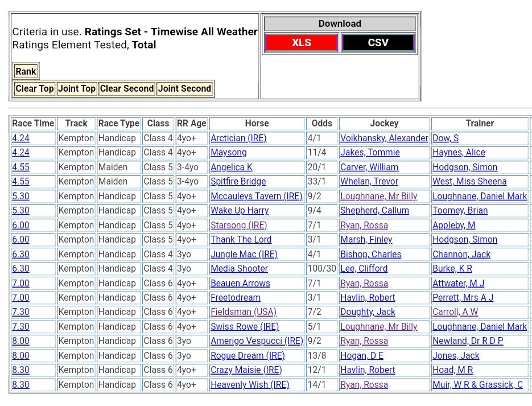532x406 pixels.
Task: Choose the Clear Second filter
Action: pyautogui.click(x=126, y=89)
